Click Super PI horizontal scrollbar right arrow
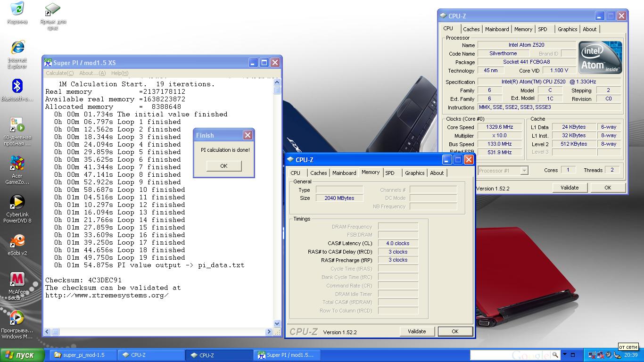 pyautogui.click(x=269, y=332)
